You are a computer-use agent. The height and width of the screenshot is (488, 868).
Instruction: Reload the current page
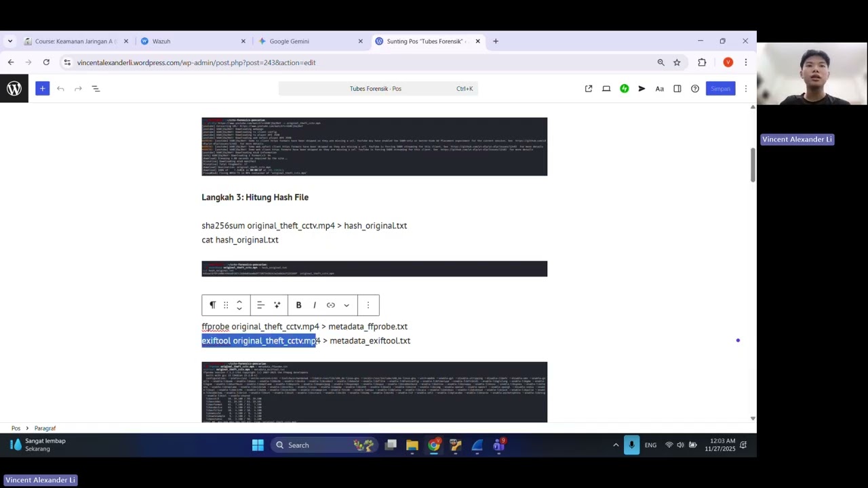[46, 62]
